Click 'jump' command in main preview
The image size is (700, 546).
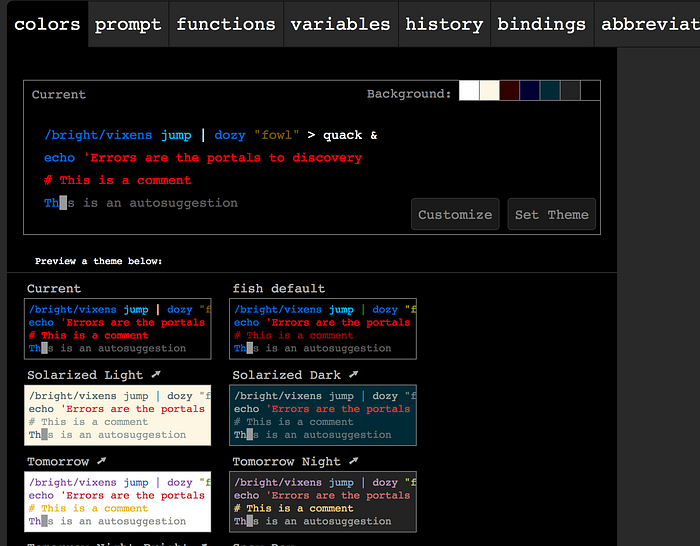click(x=176, y=135)
